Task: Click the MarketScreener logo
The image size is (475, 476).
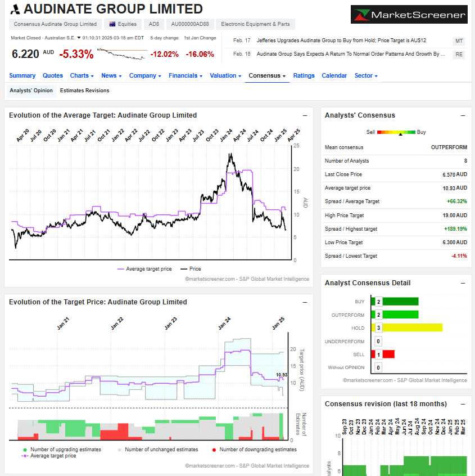Action: [x=408, y=15]
